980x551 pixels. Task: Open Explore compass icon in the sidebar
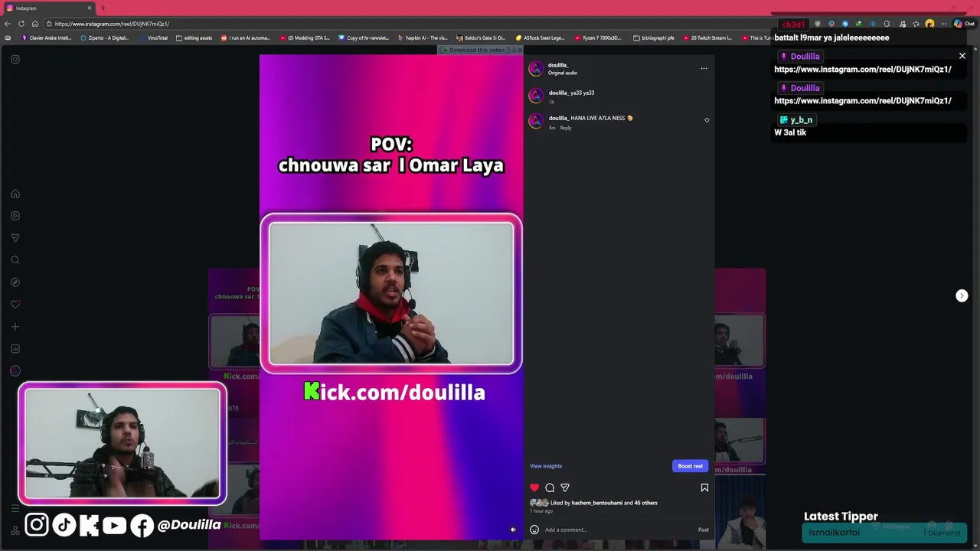15,282
